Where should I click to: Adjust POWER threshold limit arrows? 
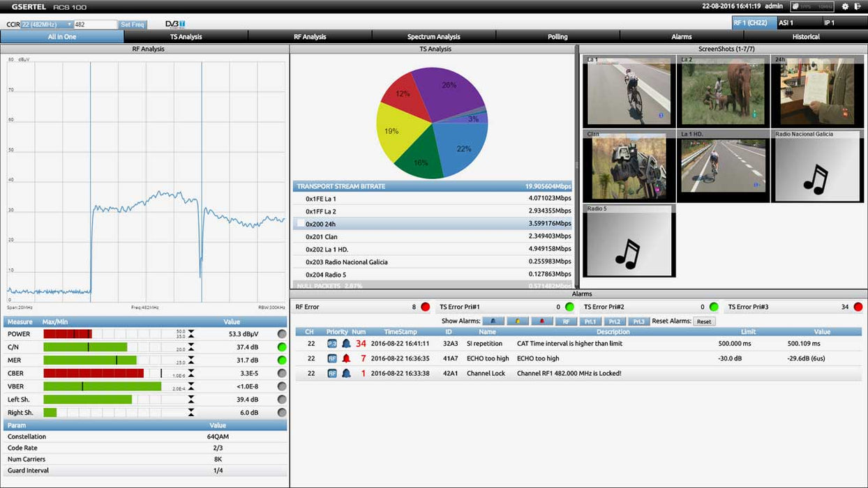coord(191,334)
